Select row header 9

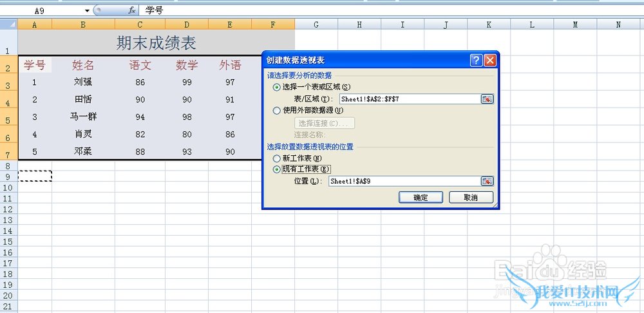(x=8, y=176)
